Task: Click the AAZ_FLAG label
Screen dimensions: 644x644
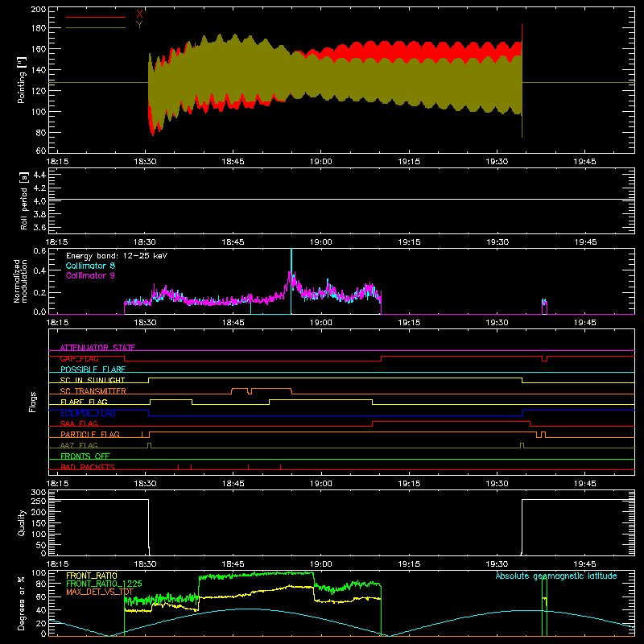Action: point(79,445)
